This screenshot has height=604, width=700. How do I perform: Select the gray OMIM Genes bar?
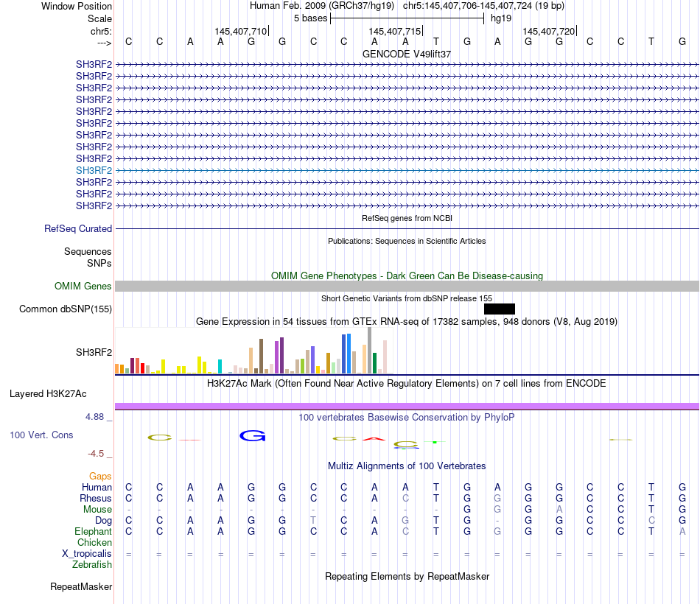tap(407, 286)
